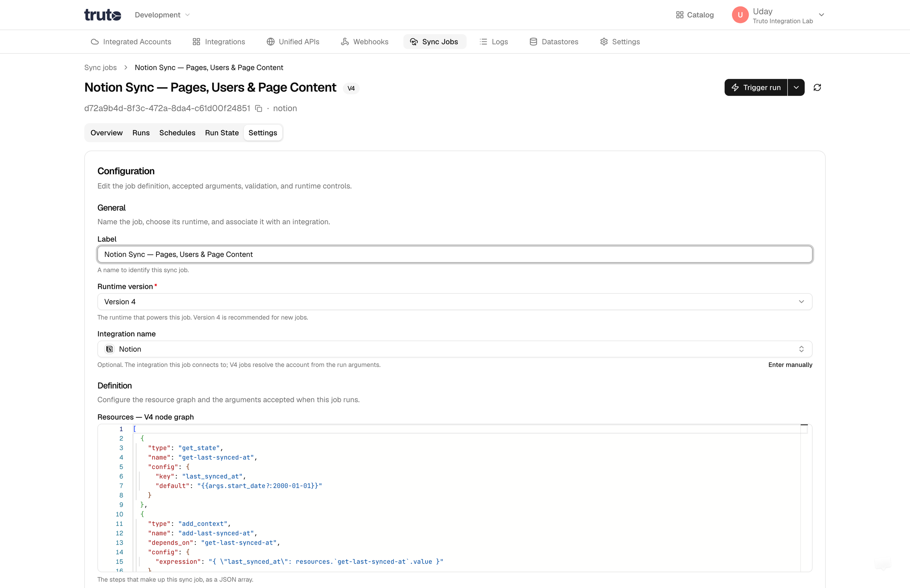
Task: Open Unified APIs section
Action: [293, 42]
